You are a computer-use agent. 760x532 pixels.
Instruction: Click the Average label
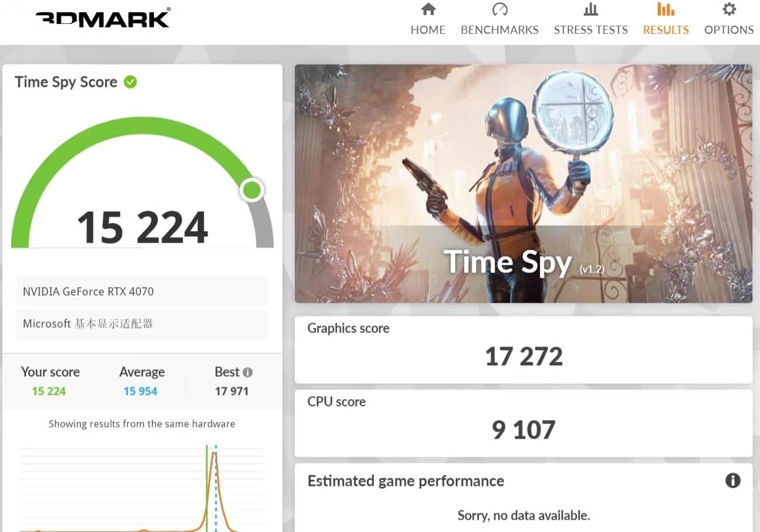(x=142, y=372)
